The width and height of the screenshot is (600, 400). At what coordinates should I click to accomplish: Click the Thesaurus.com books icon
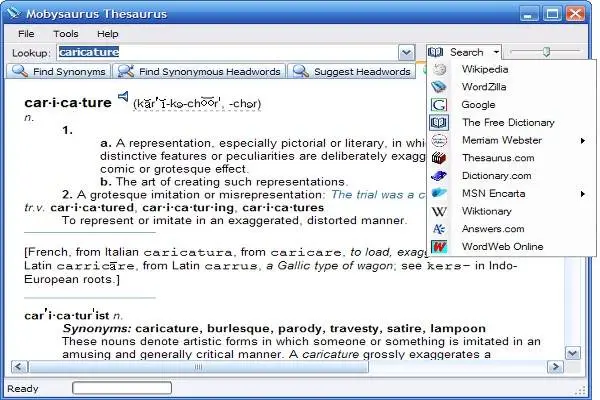pos(439,158)
